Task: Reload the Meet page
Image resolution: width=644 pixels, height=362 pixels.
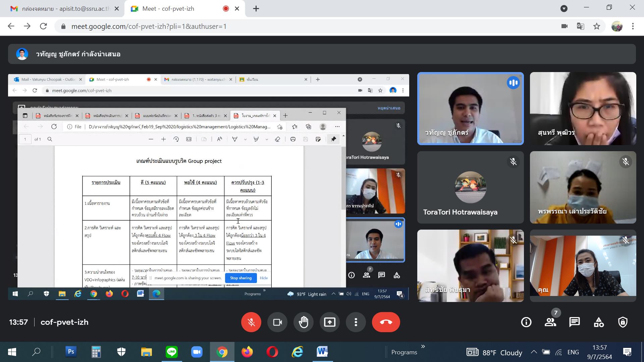Action: pyautogui.click(x=43, y=26)
